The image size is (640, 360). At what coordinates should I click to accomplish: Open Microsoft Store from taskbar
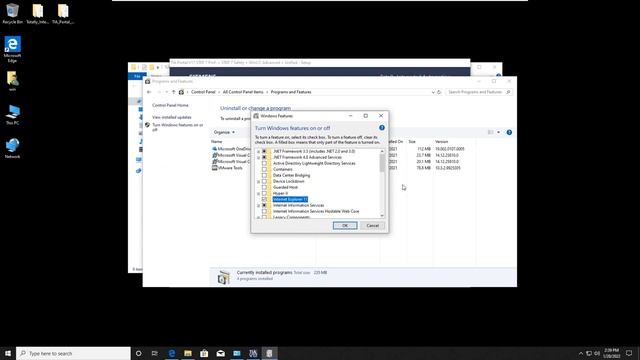[204, 353]
